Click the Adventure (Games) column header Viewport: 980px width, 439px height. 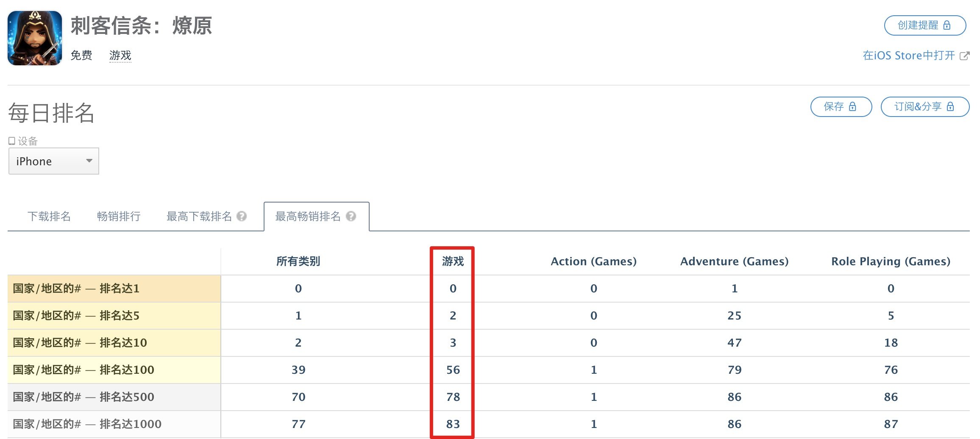(x=735, y=261)
